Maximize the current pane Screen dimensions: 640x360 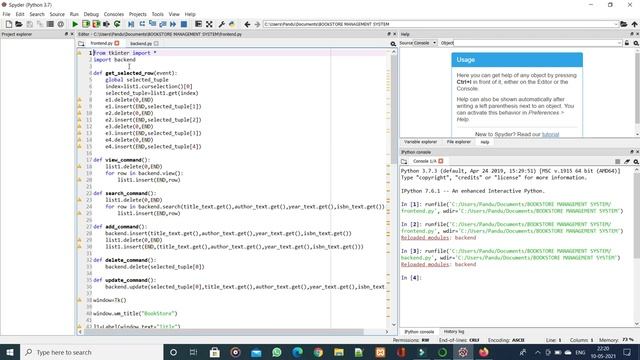click(198, 24)
